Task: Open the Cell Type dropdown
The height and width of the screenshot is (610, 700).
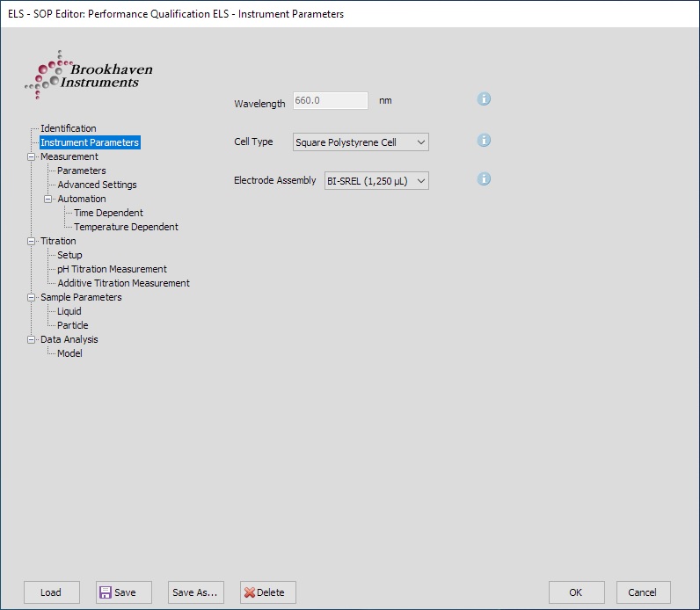Action: click(361, 142)
